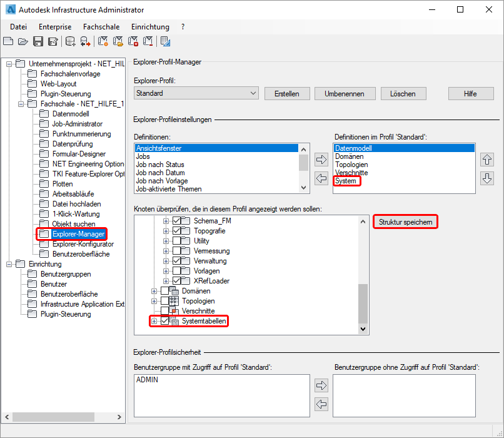Check the Domänen checkbox
Image resolution: width=504 pixels, height=438 pixels.
point(164,291)
